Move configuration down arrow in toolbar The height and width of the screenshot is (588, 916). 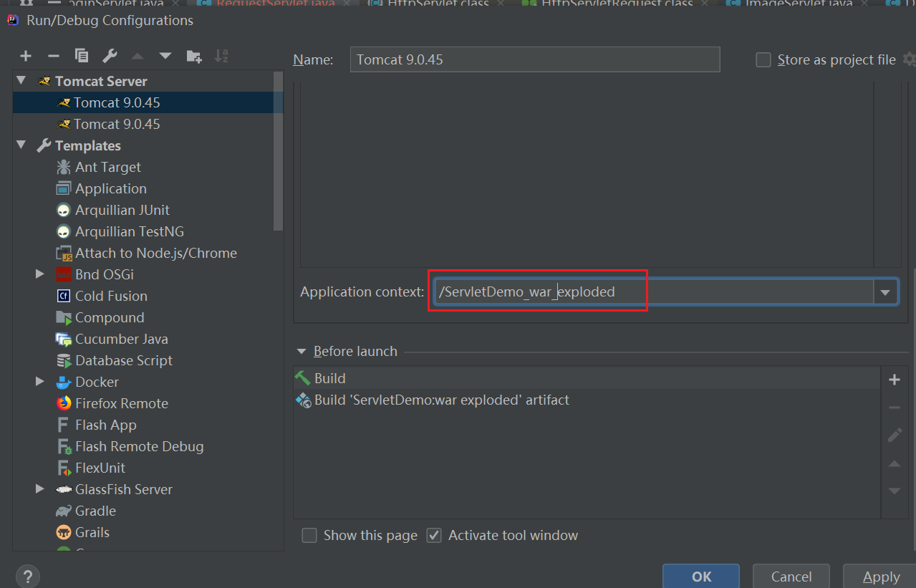[165, 56]
